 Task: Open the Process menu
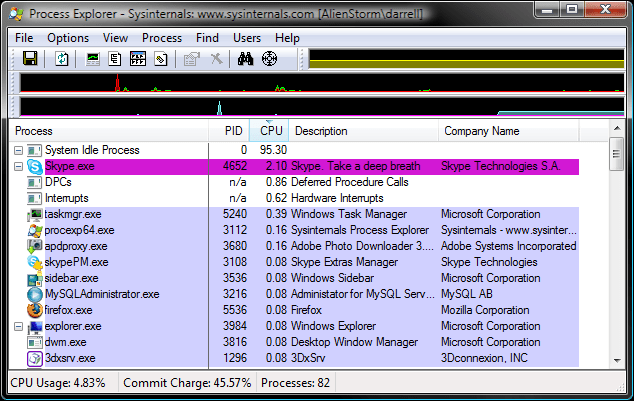162,38
